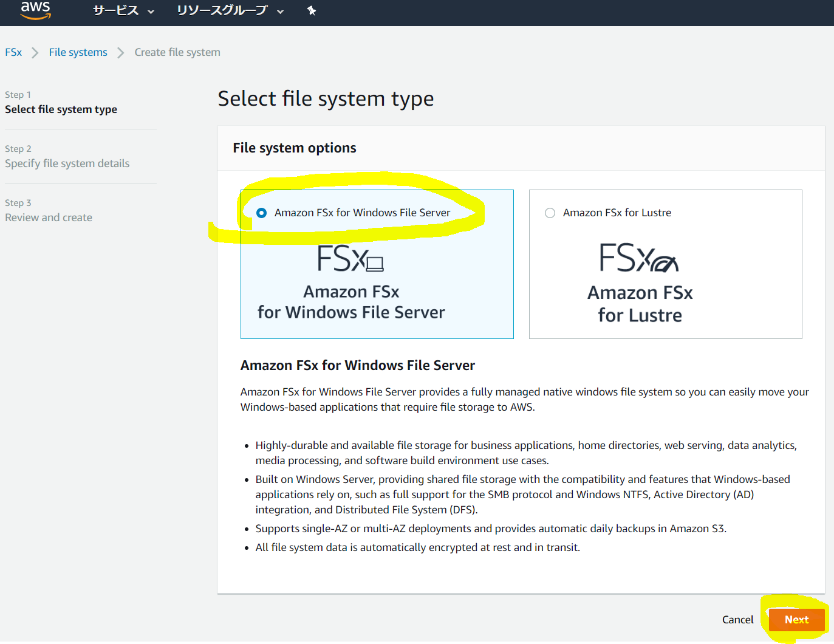Select Amazon FSx for Windows File Server radio button
The image size is (834, 644).
coord(261,213)
